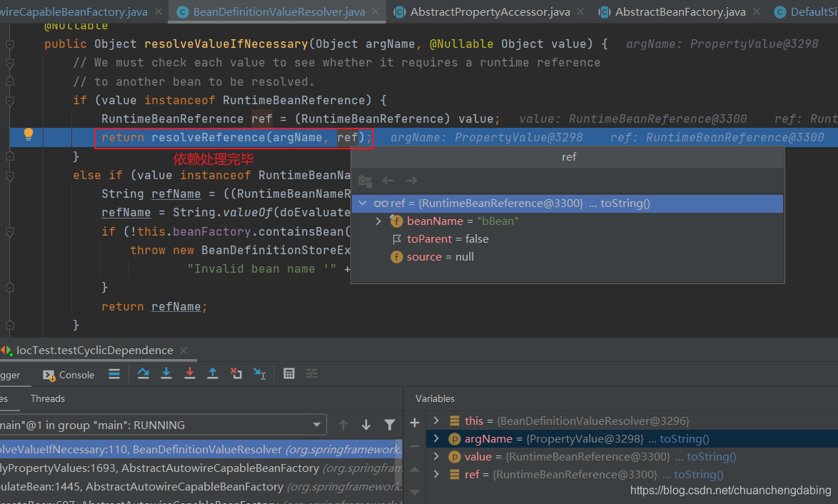This screenshot has height=504, width=838.
Task: Click toString() link on value variable
Action: point(711,456)
